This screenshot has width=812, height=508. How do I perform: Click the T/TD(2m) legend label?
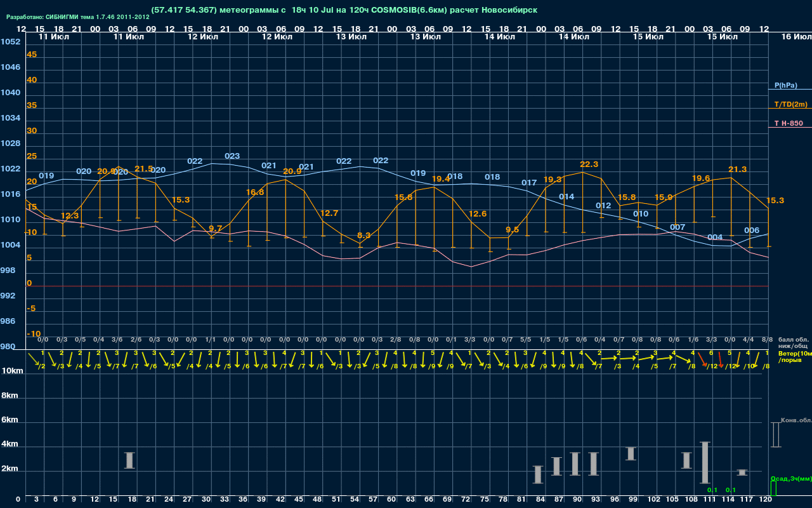791,104
